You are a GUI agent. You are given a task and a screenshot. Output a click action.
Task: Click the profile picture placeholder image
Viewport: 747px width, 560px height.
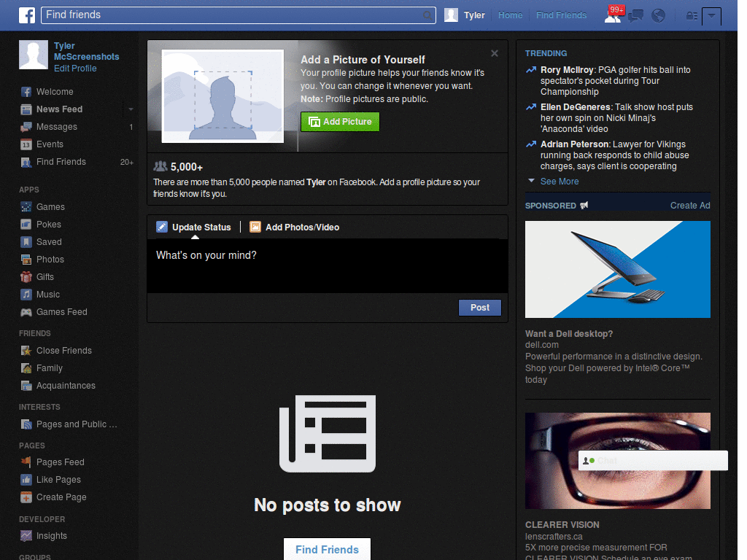(222, 96)
